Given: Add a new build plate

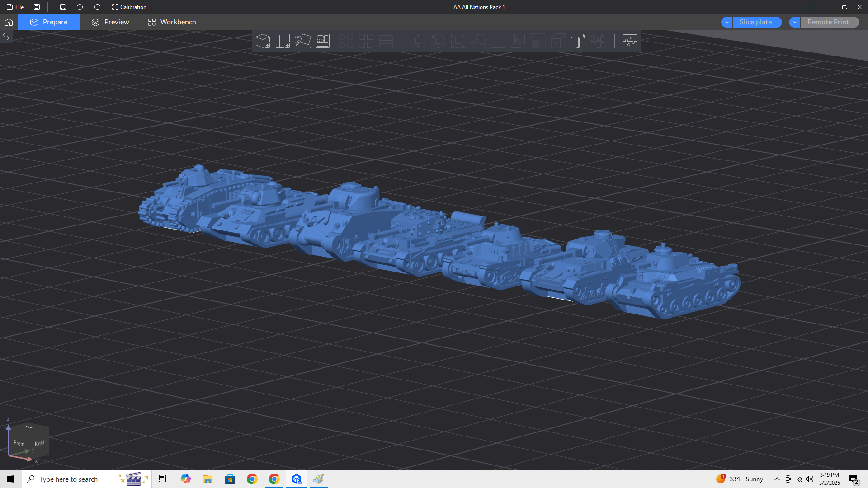Looking at the screenshot, I should (283, 41).
